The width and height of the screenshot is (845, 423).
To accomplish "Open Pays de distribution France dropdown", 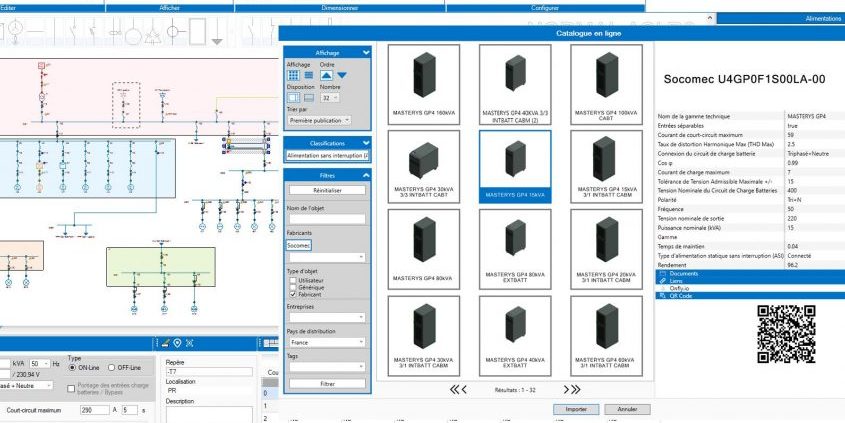I will (327, 343).
